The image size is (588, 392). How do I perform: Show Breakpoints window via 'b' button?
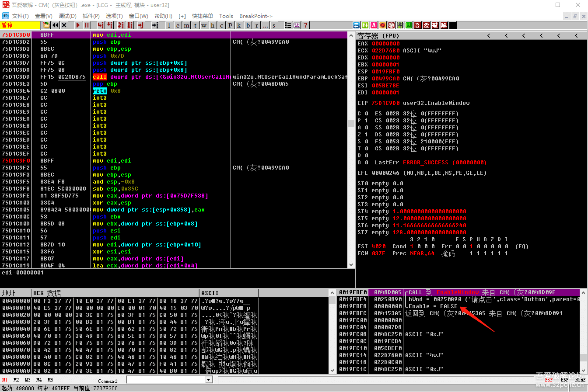pyautogui.click(x=248, y=25)
